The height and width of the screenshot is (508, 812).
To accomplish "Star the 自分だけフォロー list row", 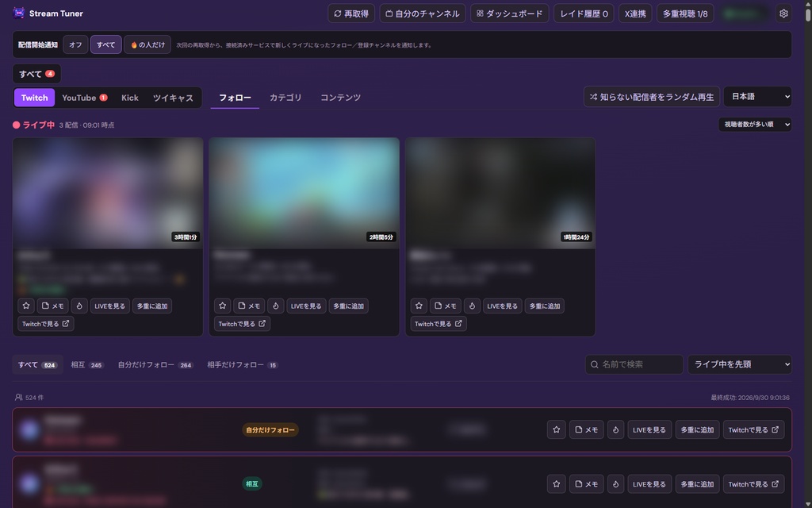I will click(556, 429).
